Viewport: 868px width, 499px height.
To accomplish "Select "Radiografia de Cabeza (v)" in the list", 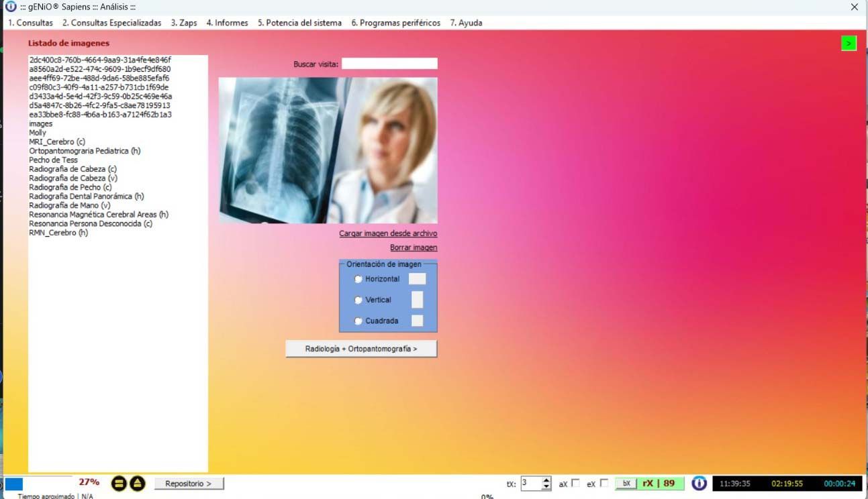I will click(73, 178).
